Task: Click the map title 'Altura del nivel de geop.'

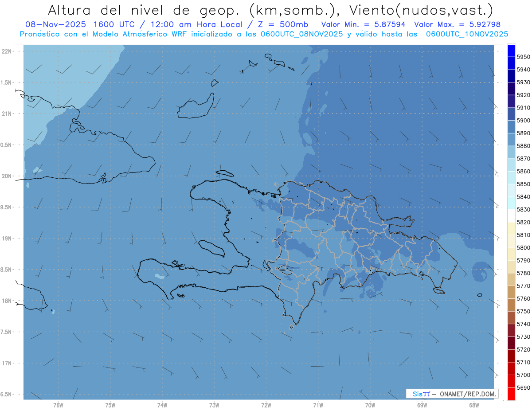Action: click(x=144, y=10)
